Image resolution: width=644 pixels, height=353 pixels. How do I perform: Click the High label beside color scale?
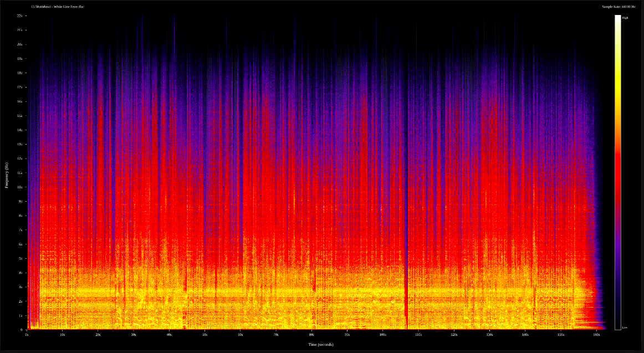click(x=625, y=18)
